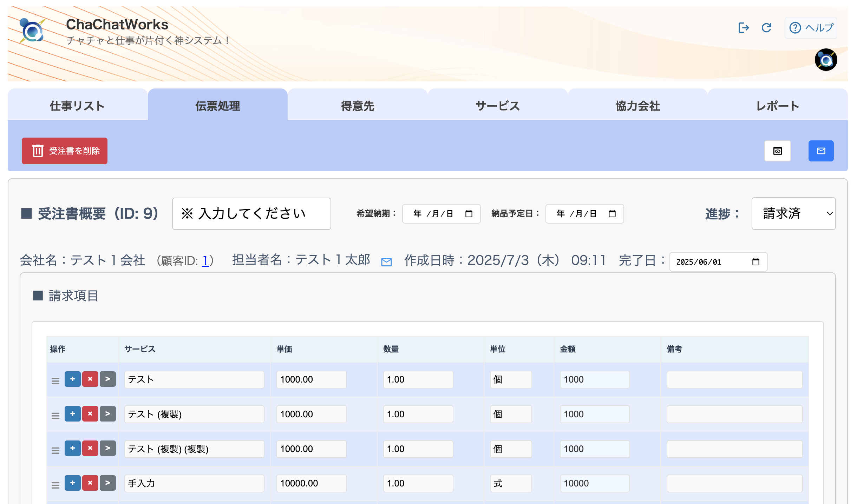The height and width of the screenshot is (504, 857).
Task: Open the 納品予定日 calendar picker icon
Action: tap(612, 214)
